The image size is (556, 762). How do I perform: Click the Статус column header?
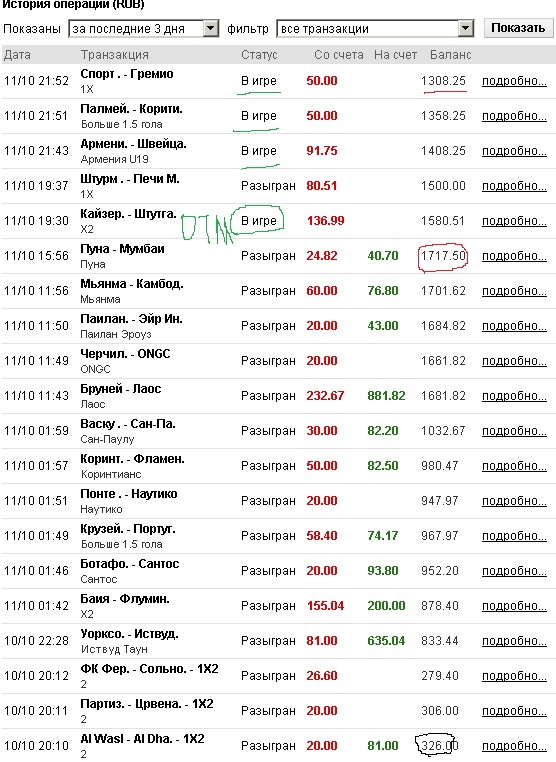(x=259, y=55)
